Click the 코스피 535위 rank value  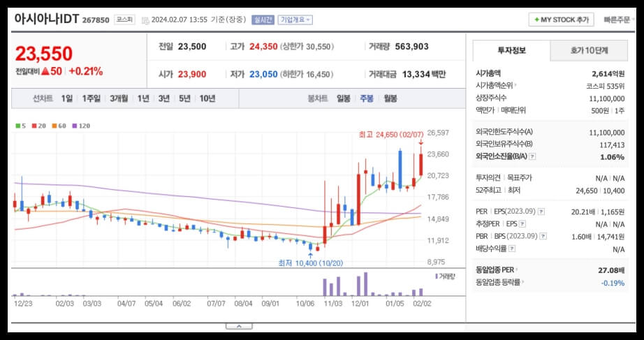click(606, 87)
